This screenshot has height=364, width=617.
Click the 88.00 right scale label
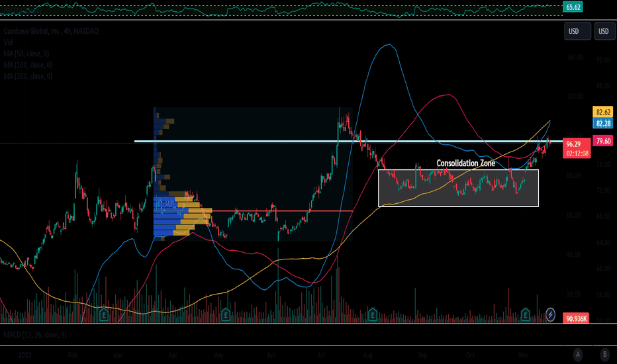(x=603, y=86)
